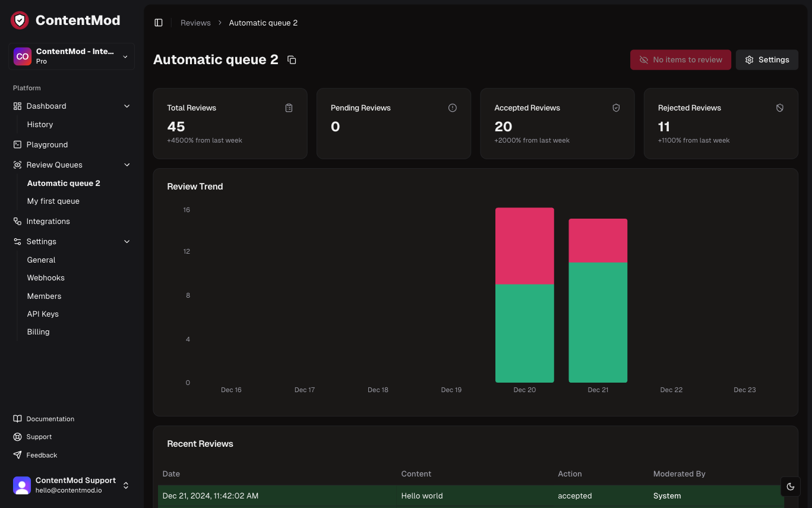Collapse the Dashboard section chevron
Image resolution: width=812 pixels, height=508 pixels.
127,106
